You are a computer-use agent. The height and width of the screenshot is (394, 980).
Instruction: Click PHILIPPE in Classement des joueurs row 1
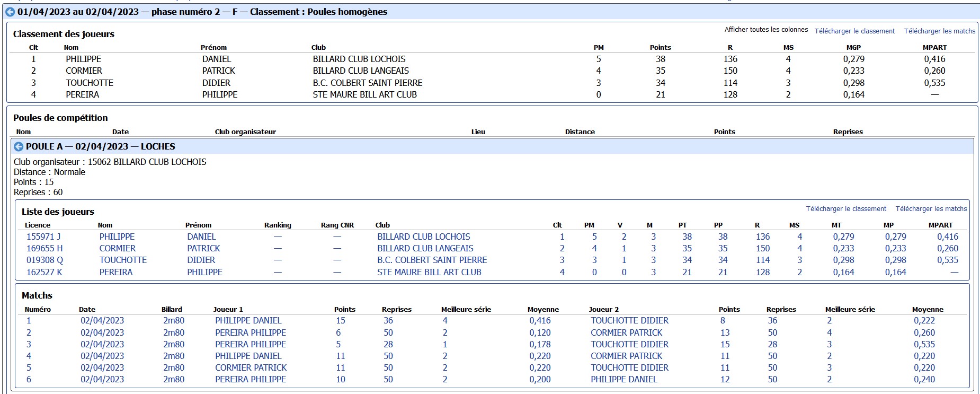[83, 59]
